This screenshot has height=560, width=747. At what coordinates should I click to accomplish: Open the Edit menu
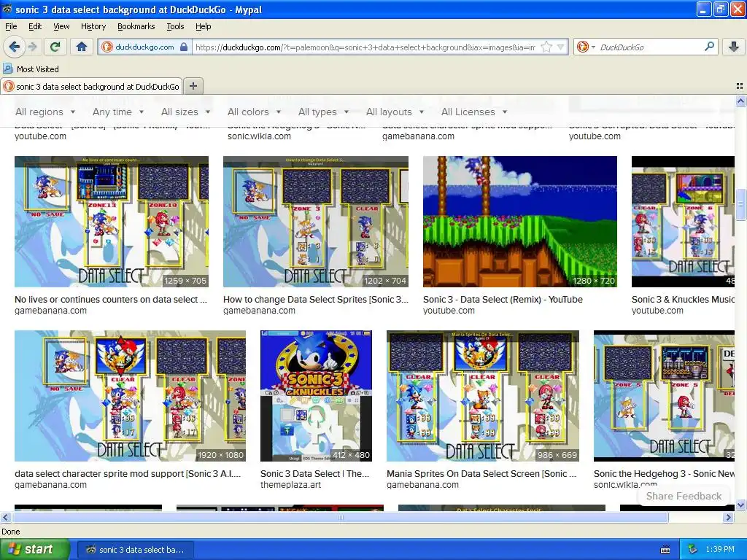click(x=35, y=26)
